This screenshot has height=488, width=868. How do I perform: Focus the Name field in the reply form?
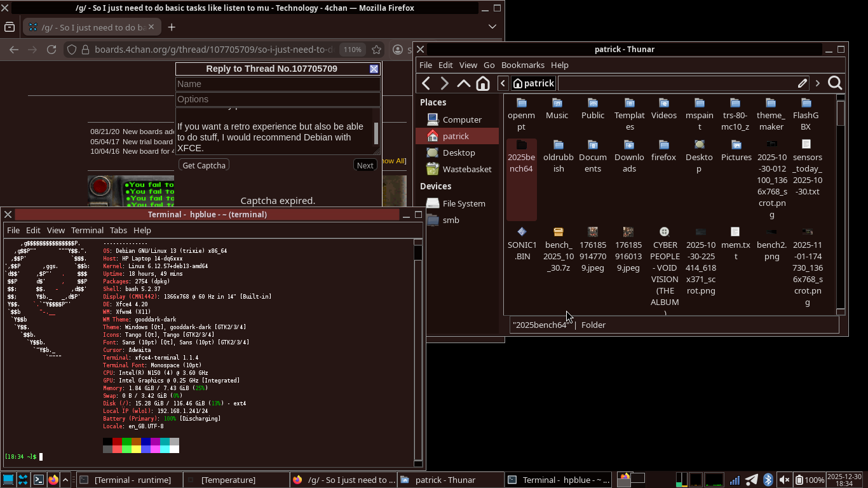point(278,84)
